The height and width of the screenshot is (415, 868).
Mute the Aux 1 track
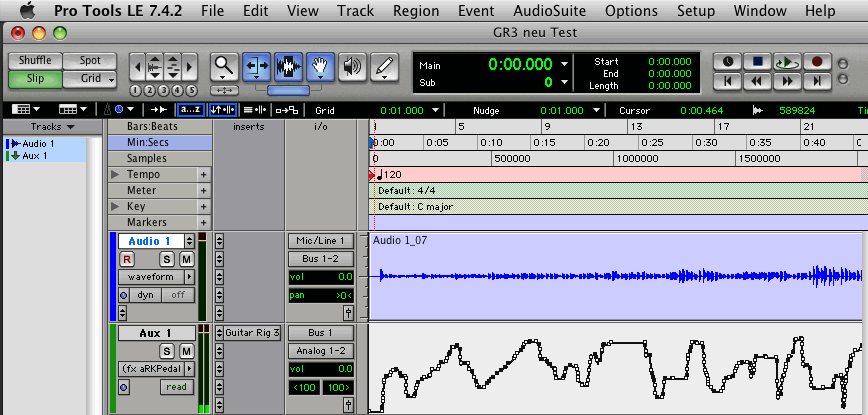click(186, 350)
